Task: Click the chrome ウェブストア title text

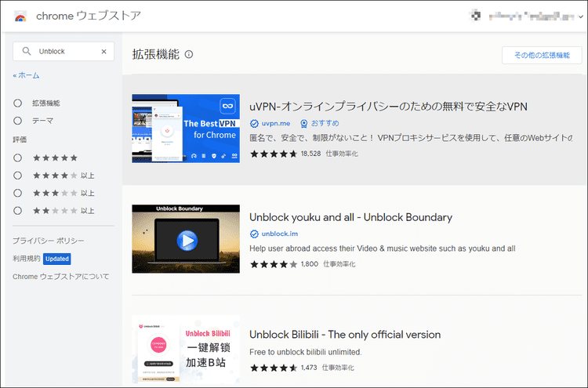Action: point(89,16)
